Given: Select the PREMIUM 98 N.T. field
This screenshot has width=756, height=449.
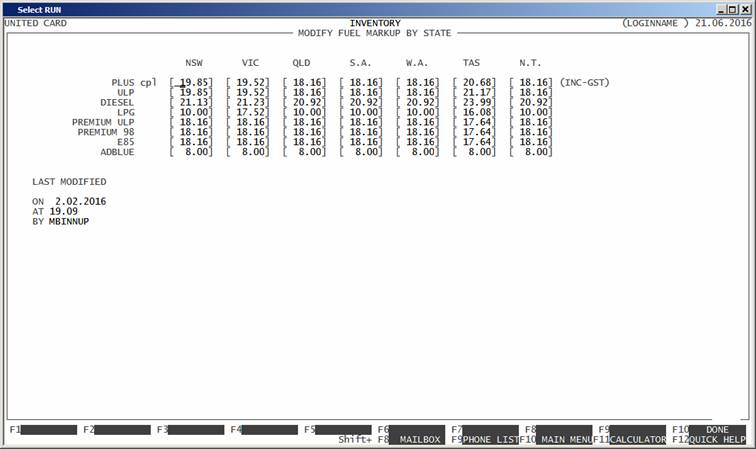Looking at the screenshot, I should coord(531,132).
